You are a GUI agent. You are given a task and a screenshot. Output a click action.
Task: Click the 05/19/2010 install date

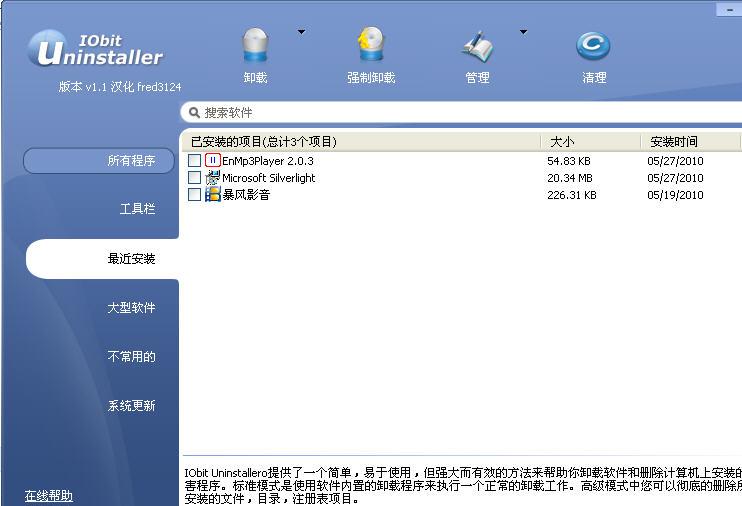[675, 195]
